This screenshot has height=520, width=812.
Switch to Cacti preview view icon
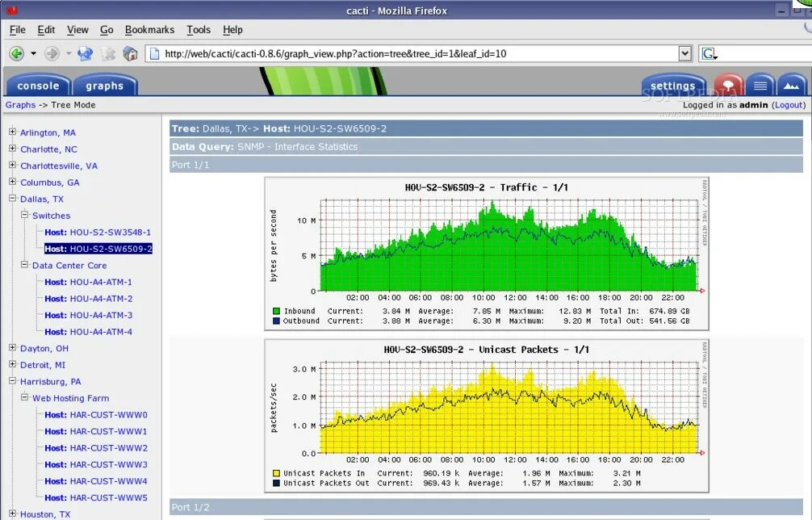click(x=791, y=85)
